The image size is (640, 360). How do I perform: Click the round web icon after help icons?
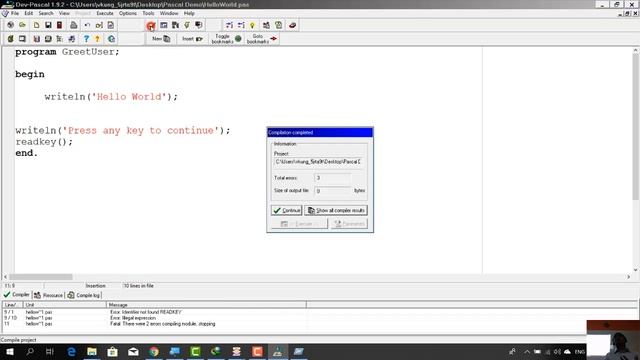[111, 39]
